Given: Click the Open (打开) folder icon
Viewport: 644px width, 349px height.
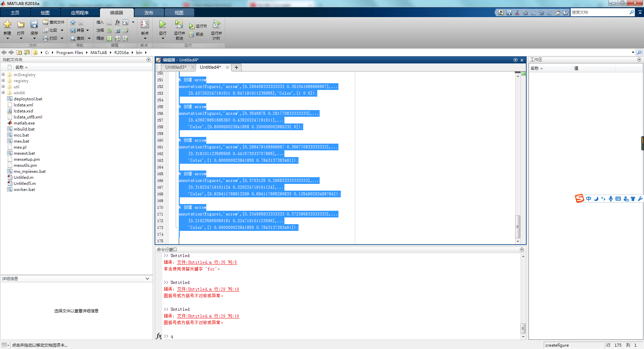Looking at the screenshot, I should [x=21, y=24].
